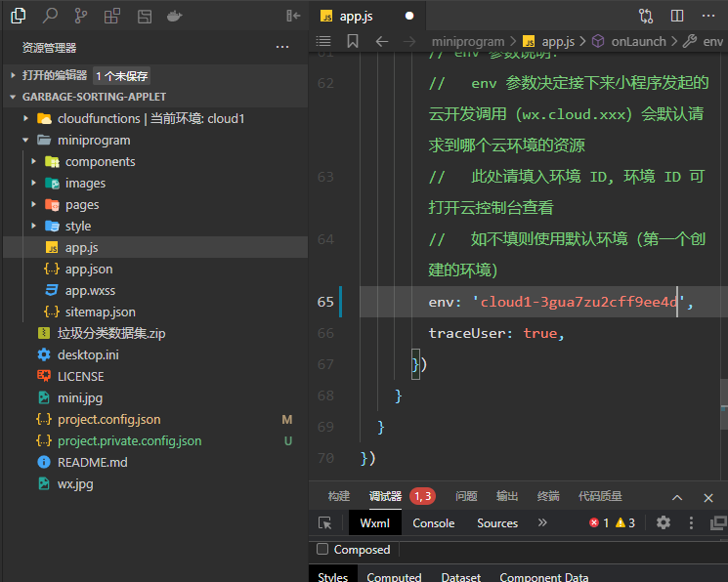Collapse the GARBAGE-SORTING-APPLET root
This screenshot has width=728, height=582.
[13, 97]
